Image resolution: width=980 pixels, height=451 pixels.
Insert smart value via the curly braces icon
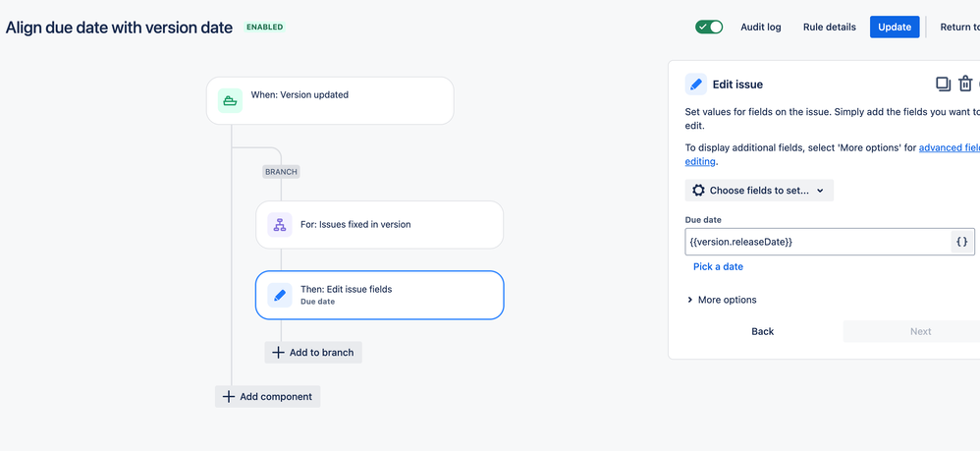point(962,242)
